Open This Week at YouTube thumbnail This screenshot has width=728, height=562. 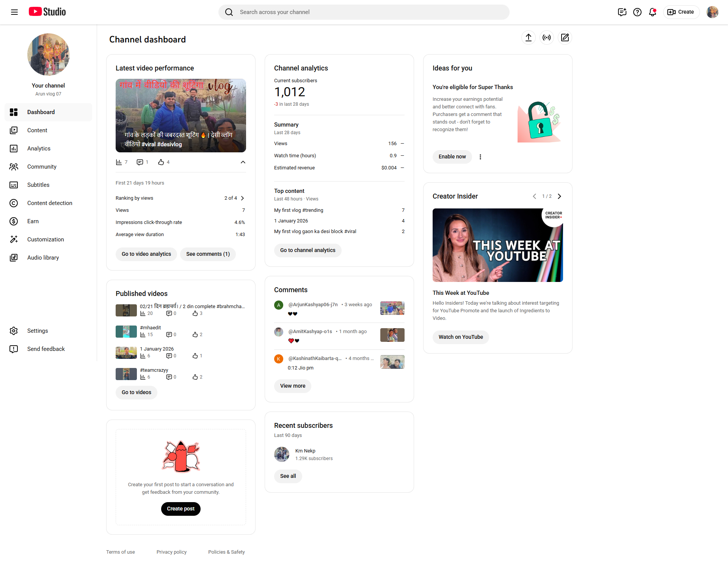497,245
